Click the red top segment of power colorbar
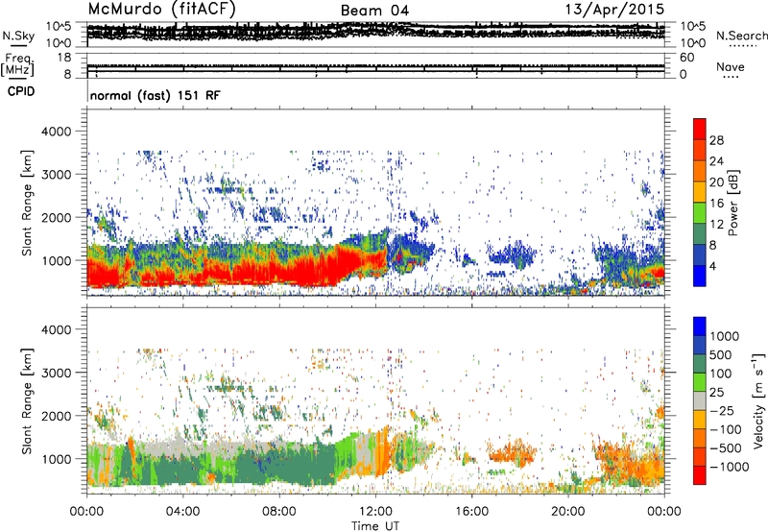 tap(700, 130)
